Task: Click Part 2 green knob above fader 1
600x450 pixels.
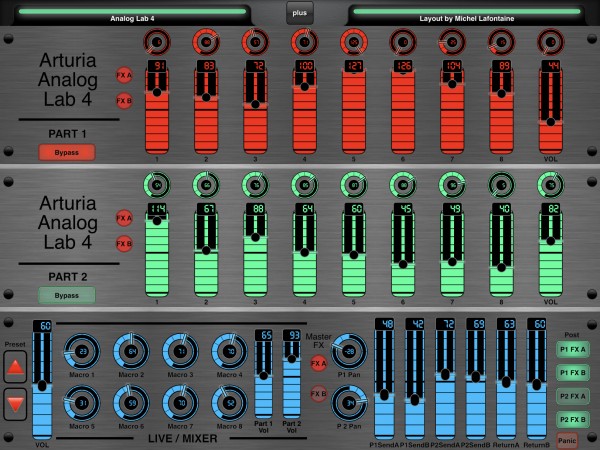Action: [x=157, y=185]
